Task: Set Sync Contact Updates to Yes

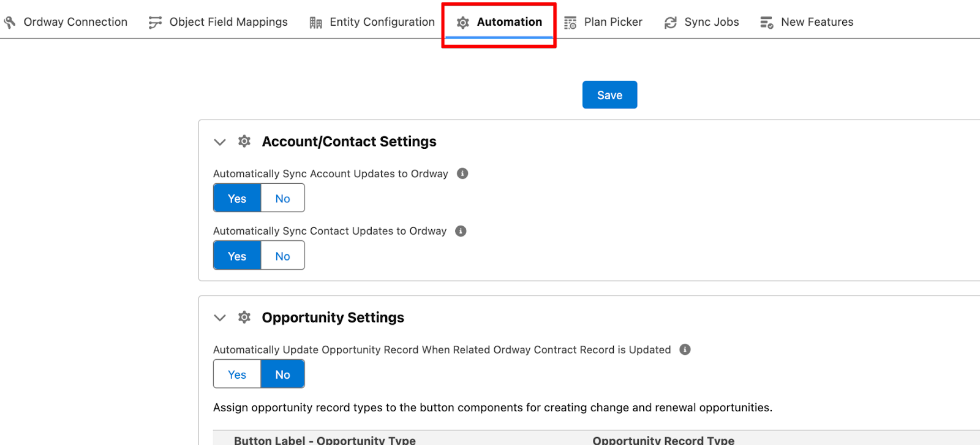Action: 237,256
